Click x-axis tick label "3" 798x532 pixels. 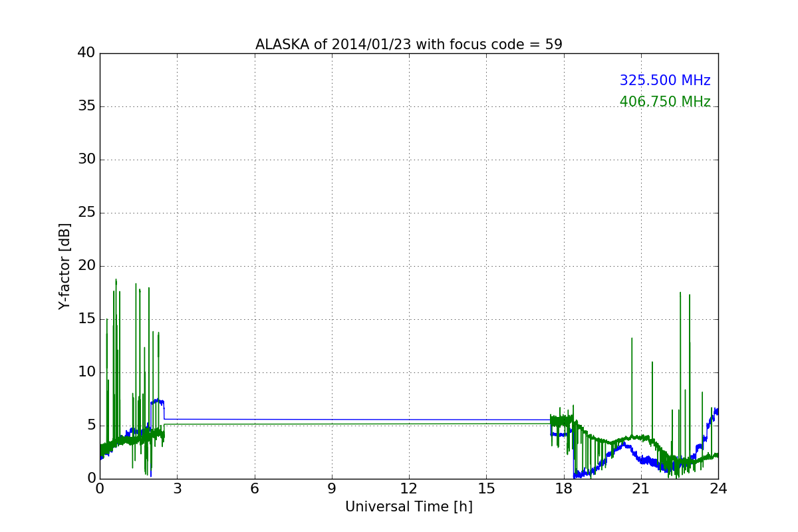coord(177,489)
